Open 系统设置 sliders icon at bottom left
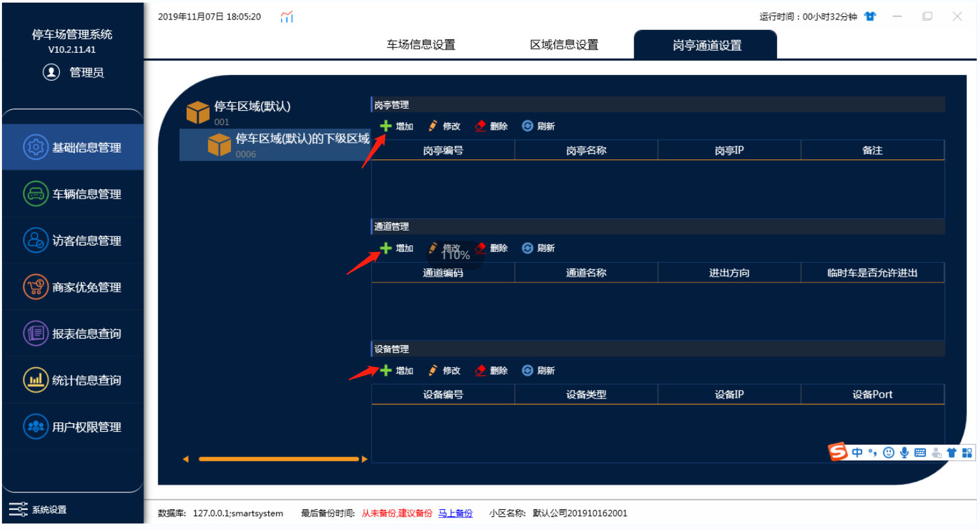 point(18,509)
